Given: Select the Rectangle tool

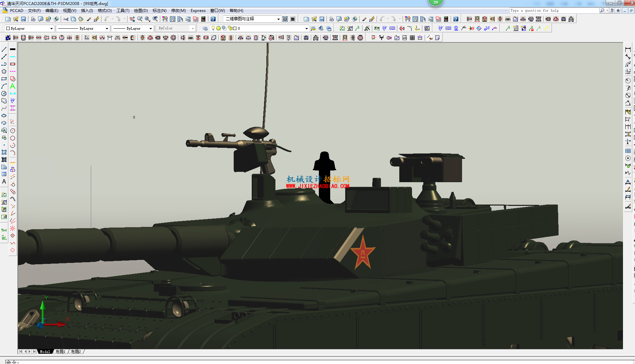Looking at the screenshot, I should coord(4,79).
